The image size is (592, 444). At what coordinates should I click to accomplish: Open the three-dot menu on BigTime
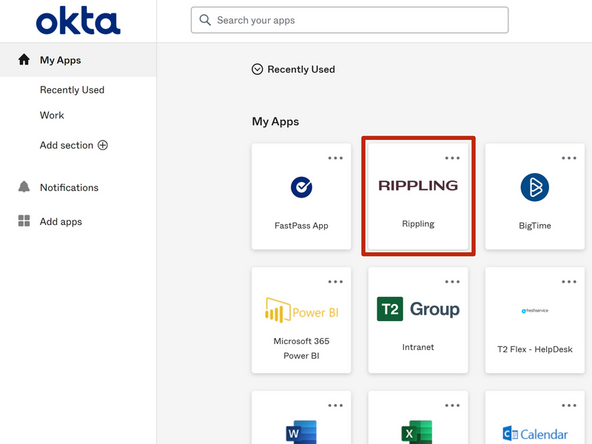pos(569,158)
